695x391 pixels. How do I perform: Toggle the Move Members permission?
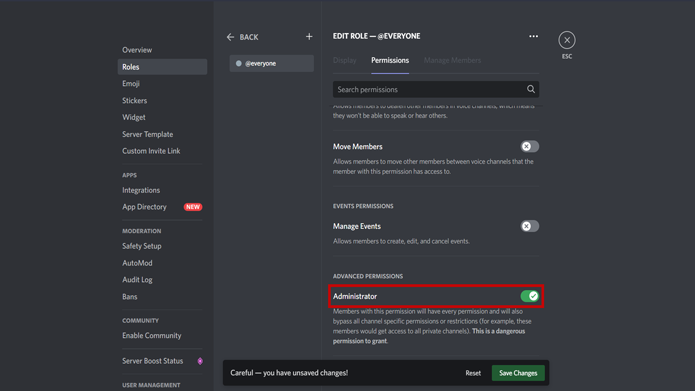coord(529,146)
